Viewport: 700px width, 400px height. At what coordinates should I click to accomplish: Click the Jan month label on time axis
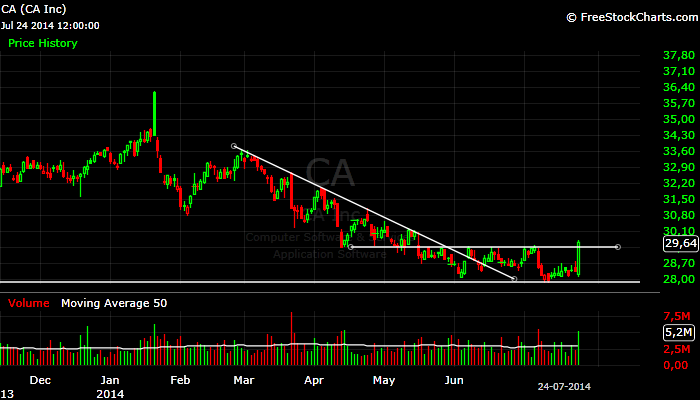[x=110, y=380]
